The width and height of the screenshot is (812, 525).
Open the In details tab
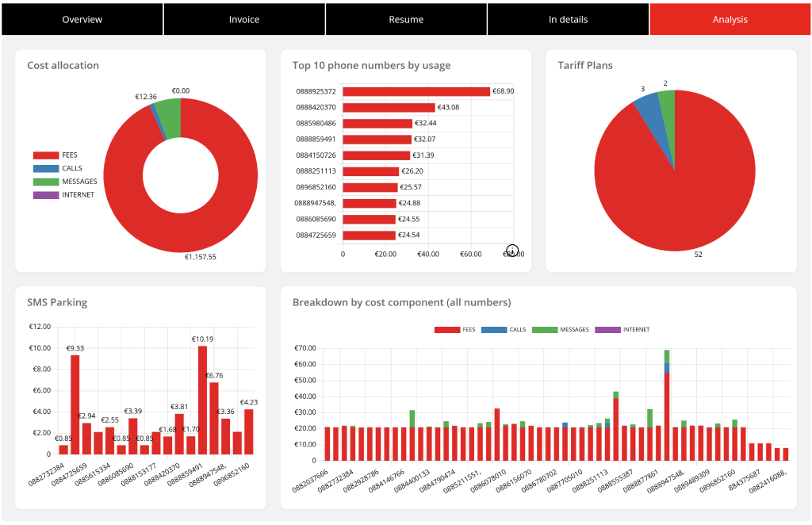tap(568, 19)
